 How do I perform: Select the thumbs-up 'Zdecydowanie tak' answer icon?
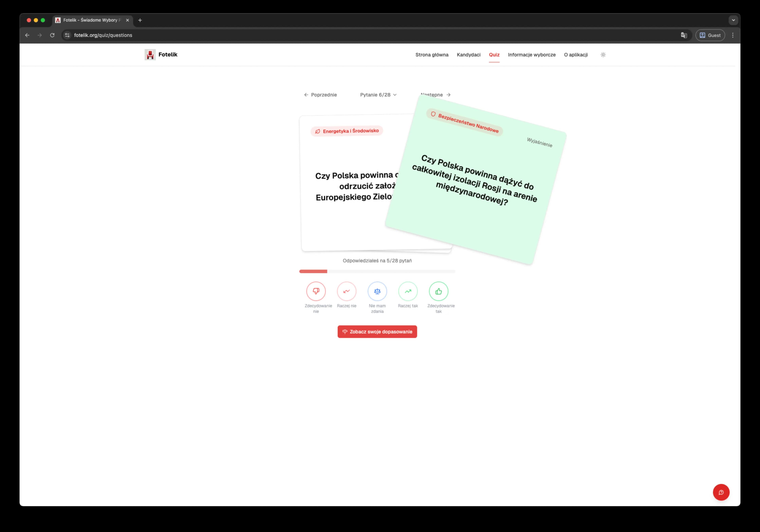coord(439,291)
